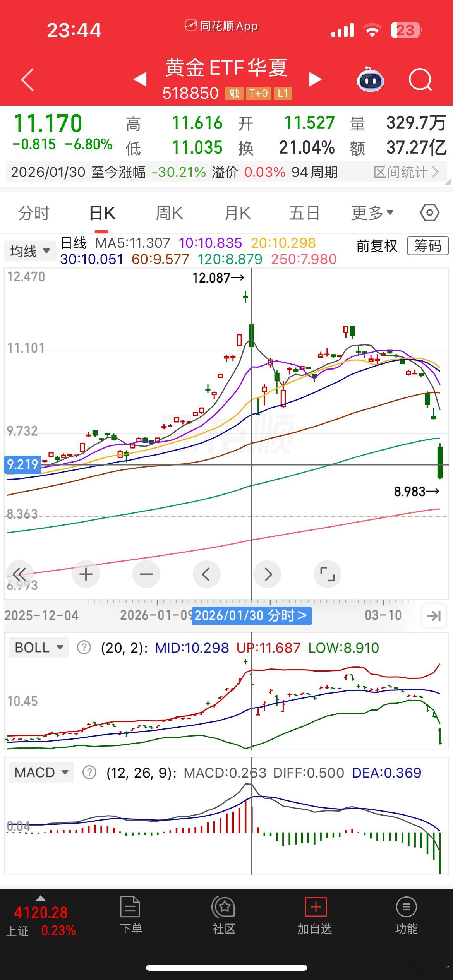
Task: Tap the 8.983 low price marker
Action: [x=417, y=492]
